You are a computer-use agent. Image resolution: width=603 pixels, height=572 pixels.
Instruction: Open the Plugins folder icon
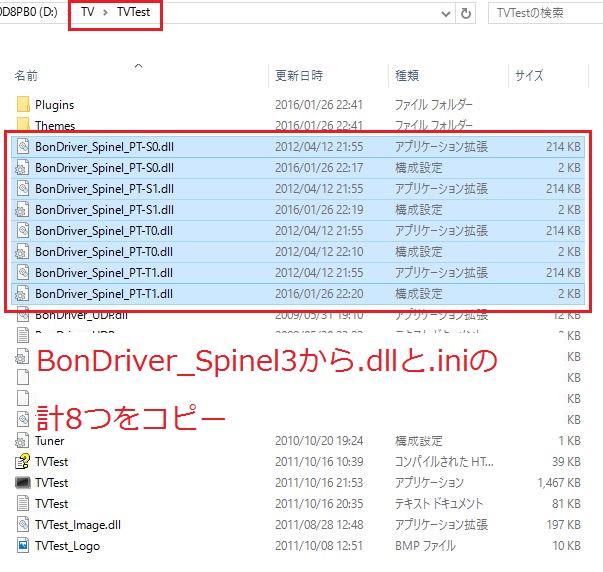click(23, 104)
